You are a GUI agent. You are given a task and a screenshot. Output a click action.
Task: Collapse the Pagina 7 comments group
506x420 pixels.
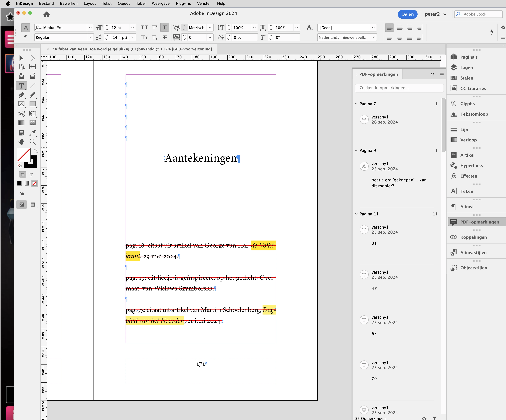[356, 104]
